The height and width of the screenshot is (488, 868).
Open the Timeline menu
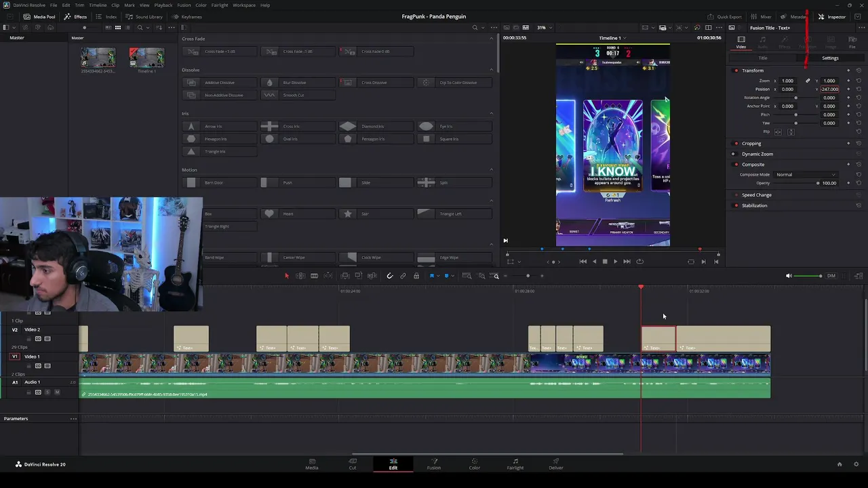coord(98,5)
